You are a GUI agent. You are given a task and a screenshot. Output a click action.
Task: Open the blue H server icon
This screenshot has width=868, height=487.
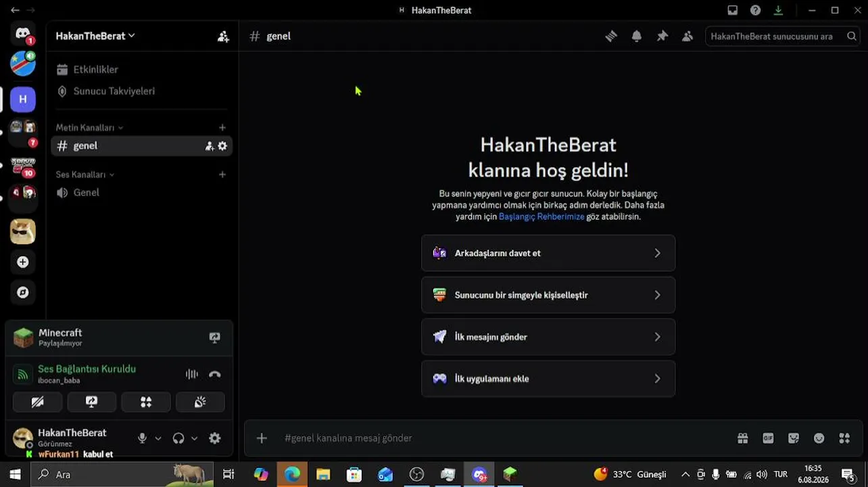pos(23,99)
